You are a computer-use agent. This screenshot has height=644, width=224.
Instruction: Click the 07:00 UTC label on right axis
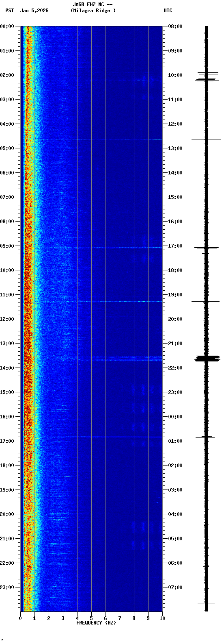point(175,587)
